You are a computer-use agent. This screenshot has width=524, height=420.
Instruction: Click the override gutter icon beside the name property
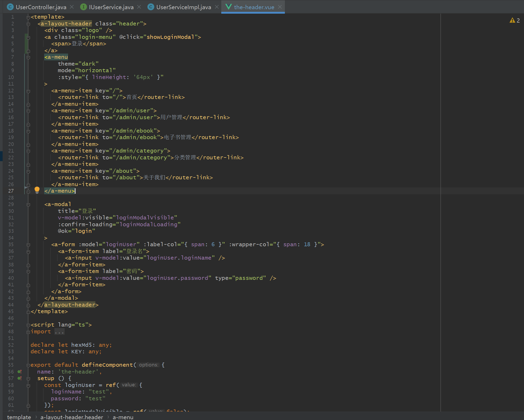[x=19, y=372]
